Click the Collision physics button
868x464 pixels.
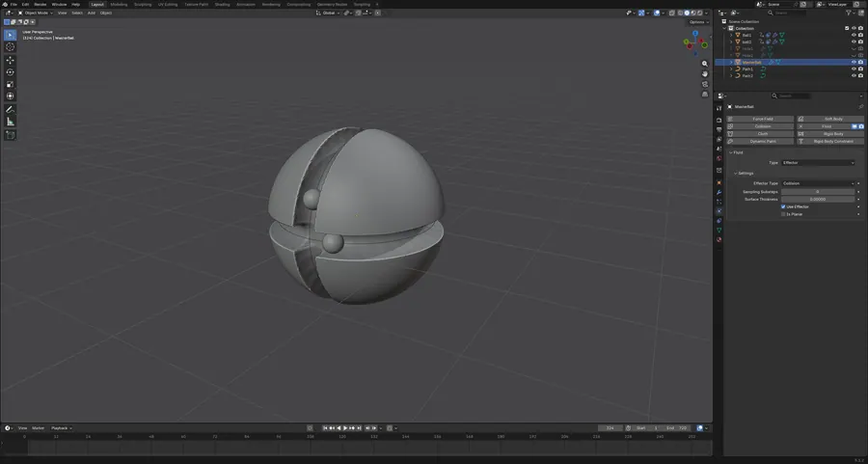(x=760, y=126)
